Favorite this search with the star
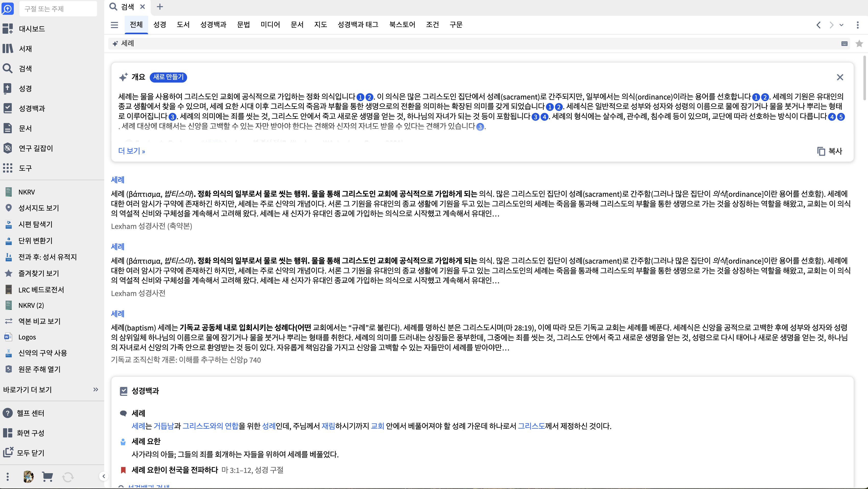 click(x=859, y=43)
